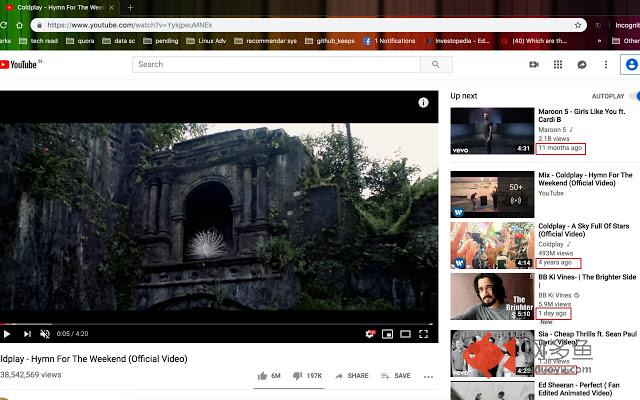Viewport: 640px width, 400px height.
Task: Click BB Ki Vines channel name
Action: tap(555, 295)
